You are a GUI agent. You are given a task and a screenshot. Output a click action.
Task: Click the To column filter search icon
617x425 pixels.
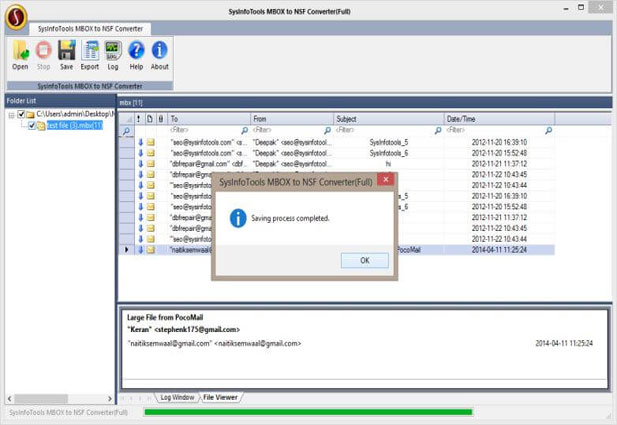point(244,130)
